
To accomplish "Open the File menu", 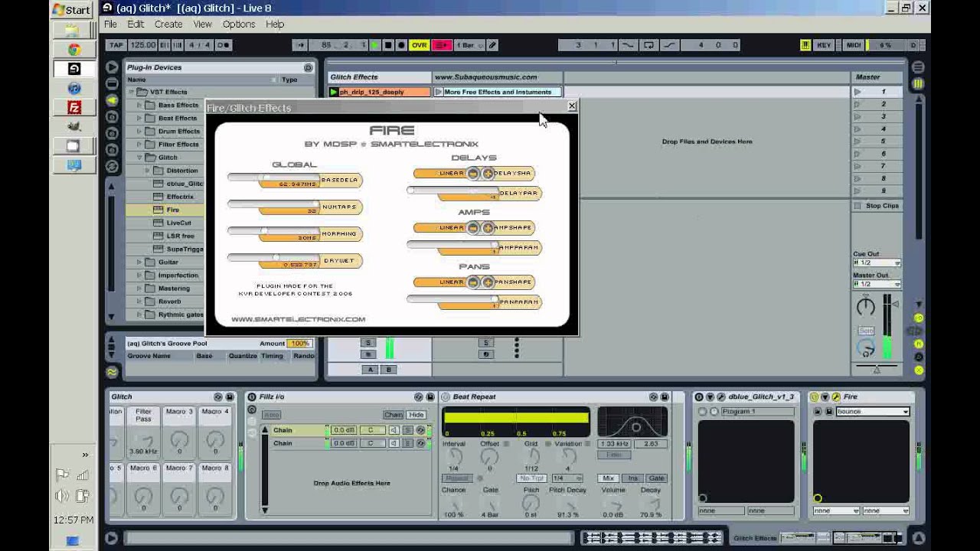I will [111, 24].
